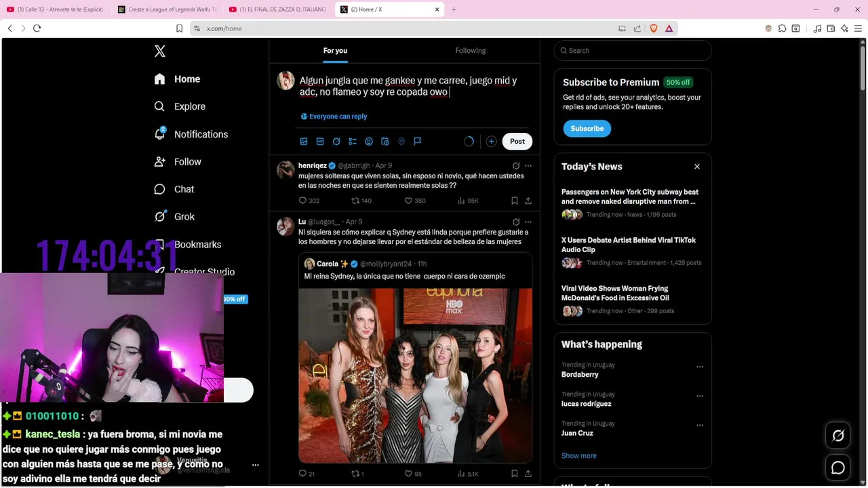Tag a location in composer
This screenshot has width=868, height=488.
pos(401,142)
